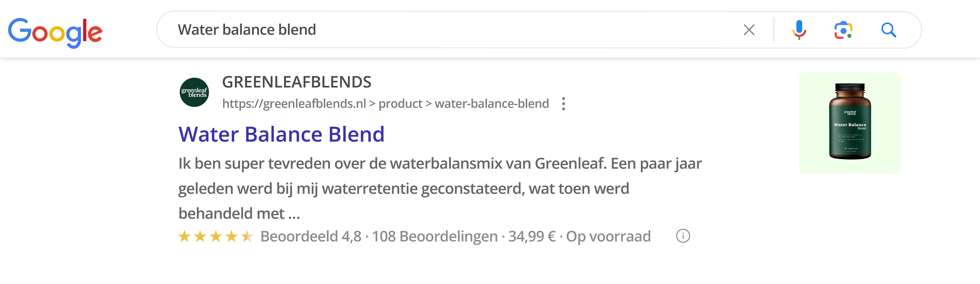The width and height of the screenshot is (980, 284).
Task: Click the 34,99 € price label
Action: click(532, 236)
